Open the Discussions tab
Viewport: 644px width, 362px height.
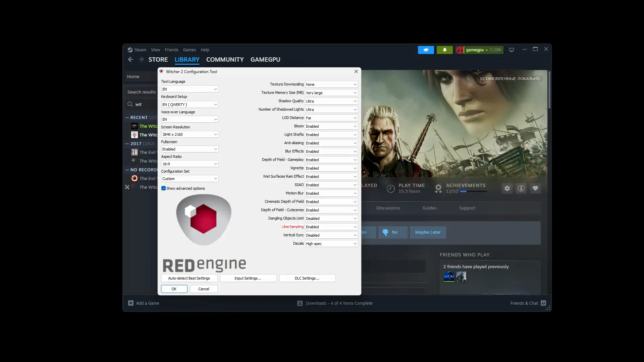coord(388,208)
